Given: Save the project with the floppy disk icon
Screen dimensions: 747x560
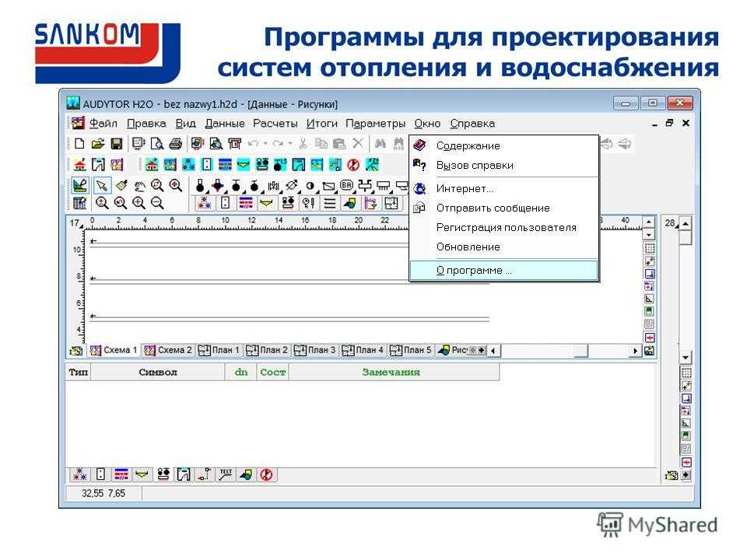Looking at the screenshot, I should pos(116,143).
